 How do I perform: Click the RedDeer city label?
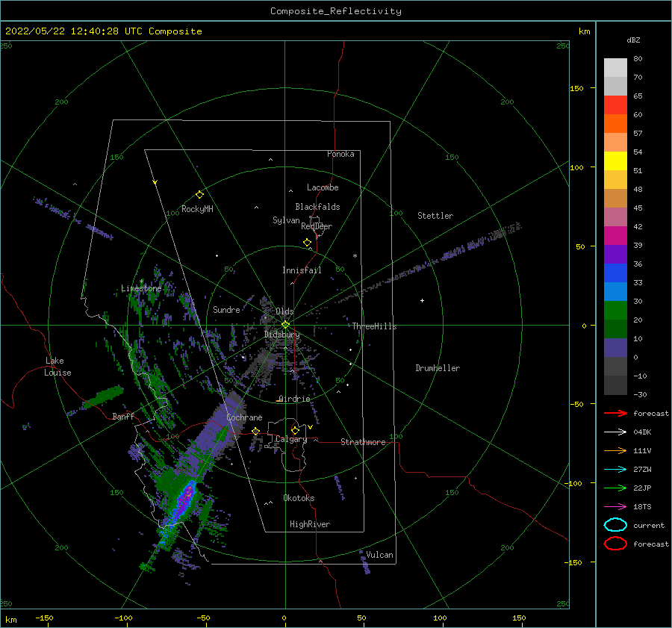pos(317,226)
